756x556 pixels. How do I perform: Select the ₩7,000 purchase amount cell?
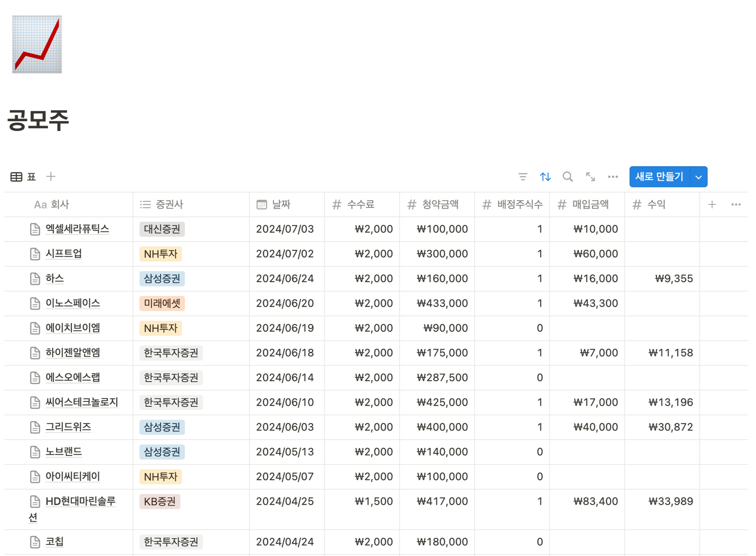pyautogui.click(x=587, y=353)
